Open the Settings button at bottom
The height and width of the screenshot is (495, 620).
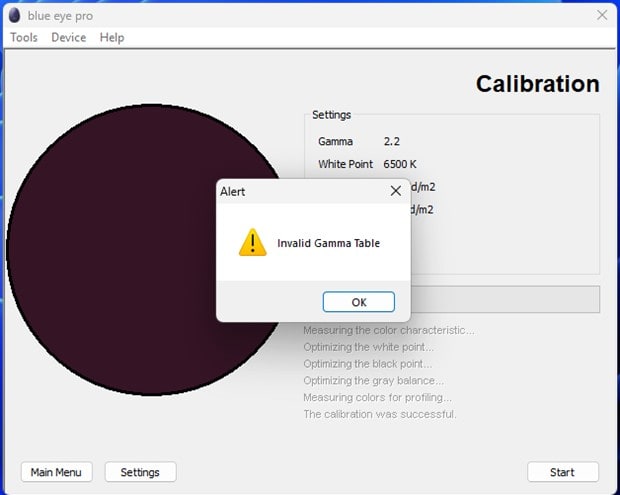pyautogui.click(x=140, y=472)
